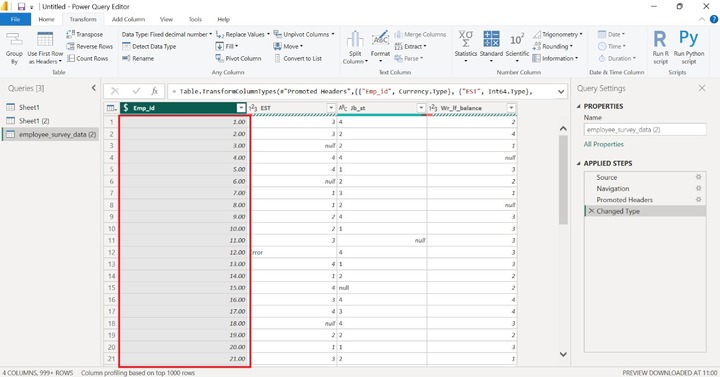Click the Rename column button

tap(138, 58)
